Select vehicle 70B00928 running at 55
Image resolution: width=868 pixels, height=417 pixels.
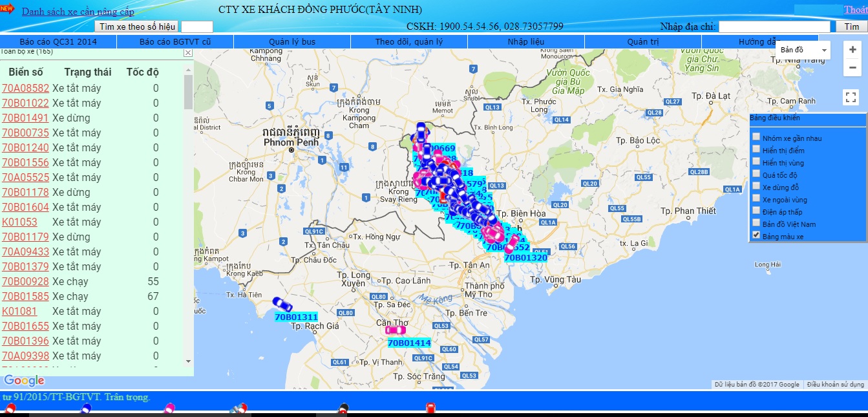click(26, 281)
